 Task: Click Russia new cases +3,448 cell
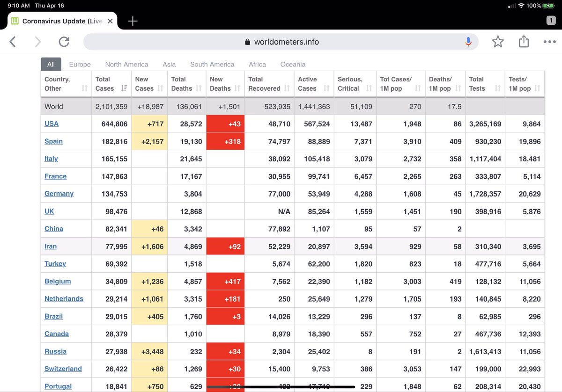149,351
